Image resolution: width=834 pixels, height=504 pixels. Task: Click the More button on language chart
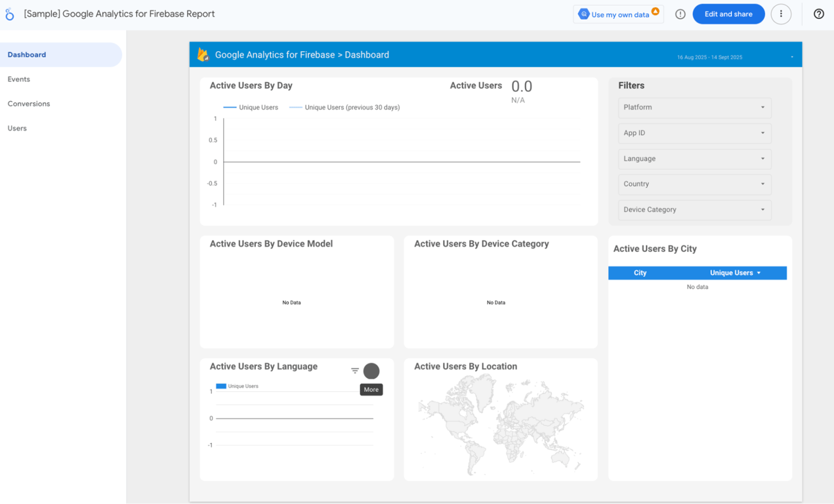click(x=371, y=371)
